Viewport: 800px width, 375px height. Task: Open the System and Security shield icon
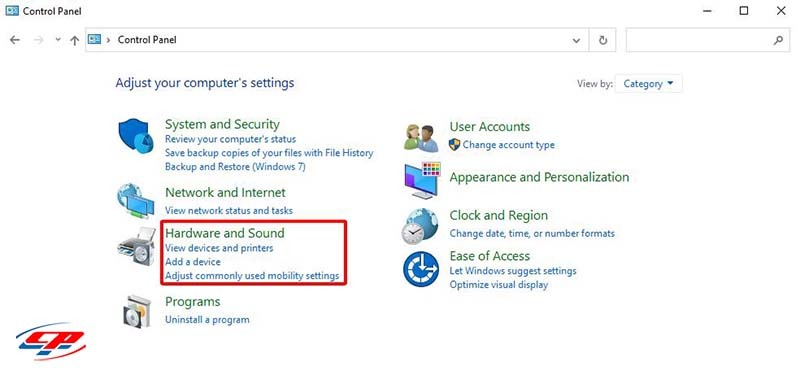coord(136,137)
